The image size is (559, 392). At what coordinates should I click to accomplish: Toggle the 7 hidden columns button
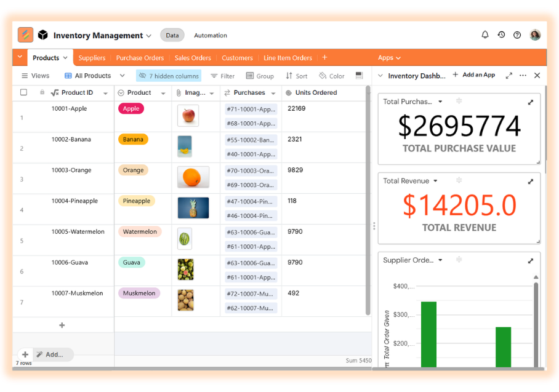(169, 76)
